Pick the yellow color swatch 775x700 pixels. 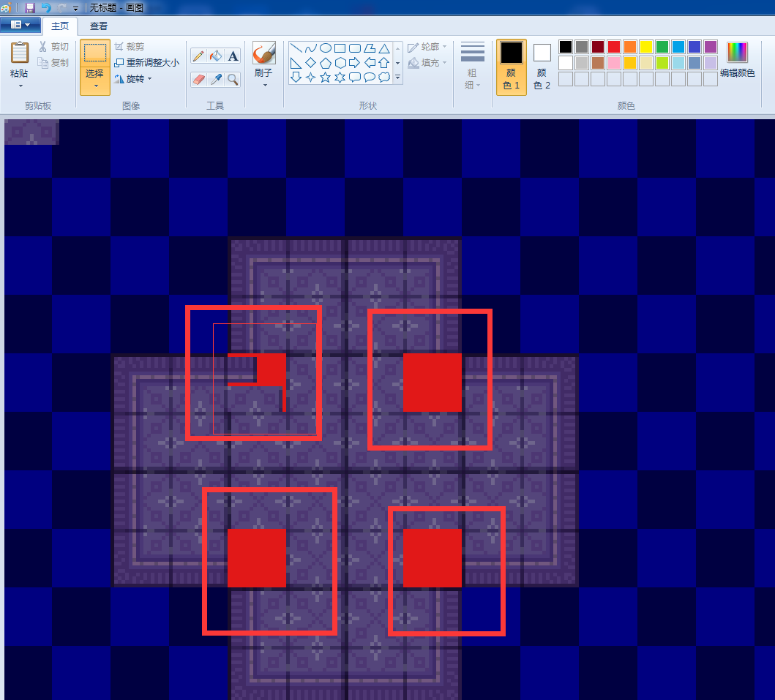[646, 47]
